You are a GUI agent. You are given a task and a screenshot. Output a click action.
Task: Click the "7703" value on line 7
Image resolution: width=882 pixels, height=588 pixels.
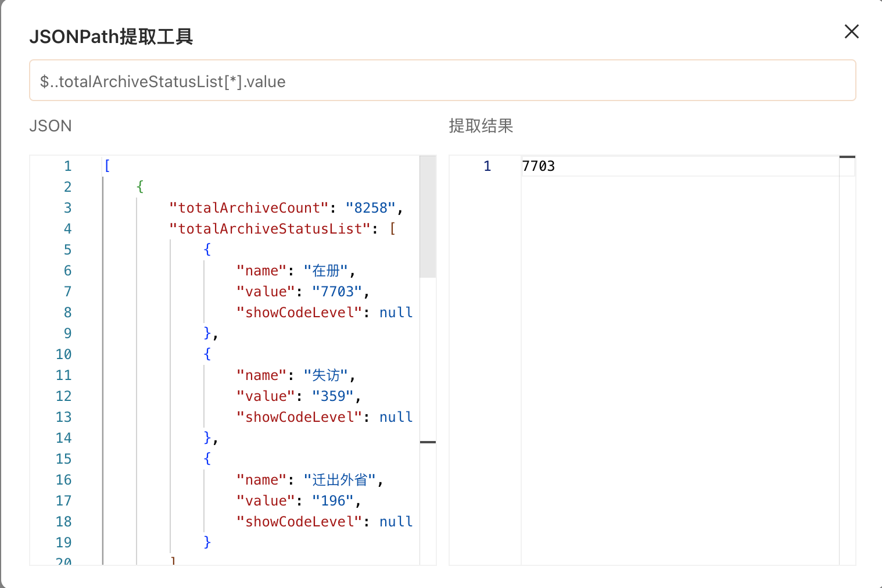click(337, 292)
